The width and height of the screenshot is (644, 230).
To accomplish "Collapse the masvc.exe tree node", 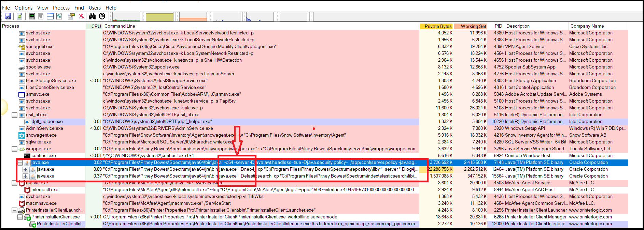I will pyautogui.click(x=14, y=183).
